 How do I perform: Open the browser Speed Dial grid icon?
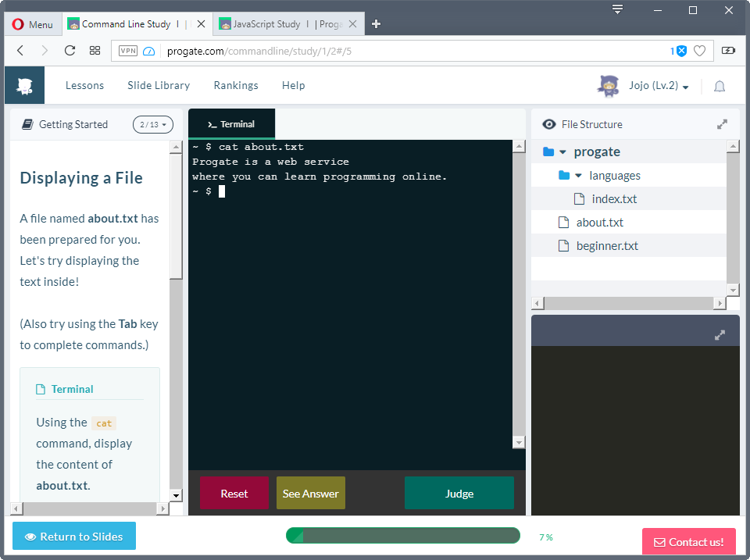[x=95, y=51]
